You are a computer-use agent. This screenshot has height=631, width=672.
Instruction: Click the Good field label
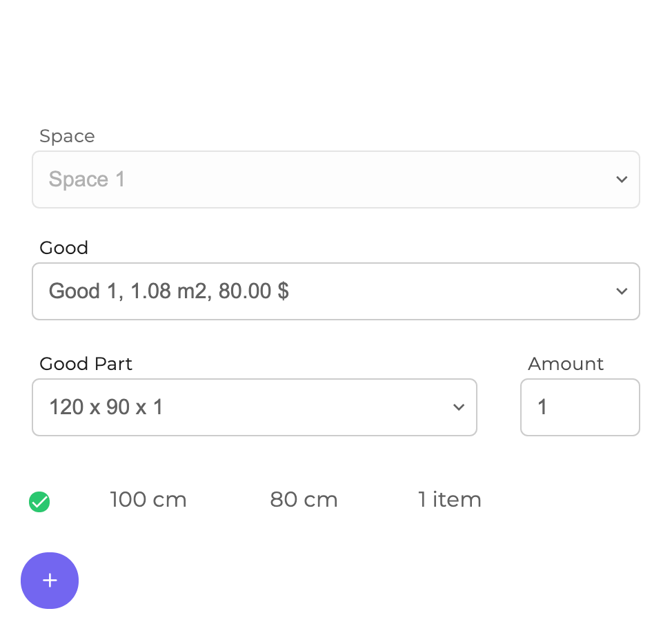point(63,248)
